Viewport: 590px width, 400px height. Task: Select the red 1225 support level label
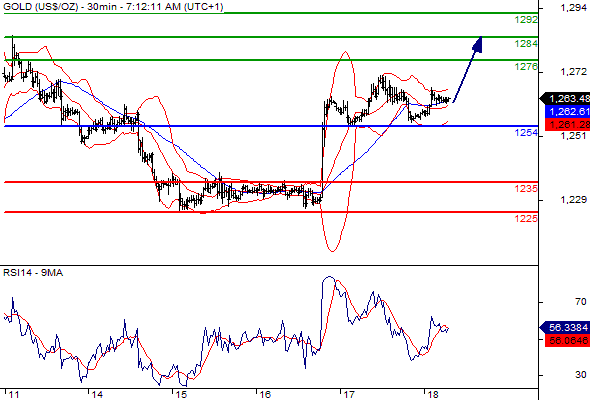pyautogui.click(x=526, y=218)
